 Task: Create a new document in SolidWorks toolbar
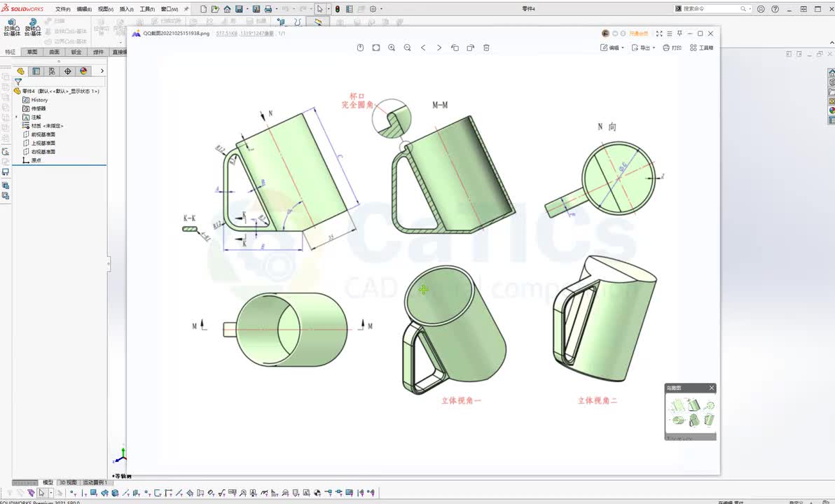point(203,9)
